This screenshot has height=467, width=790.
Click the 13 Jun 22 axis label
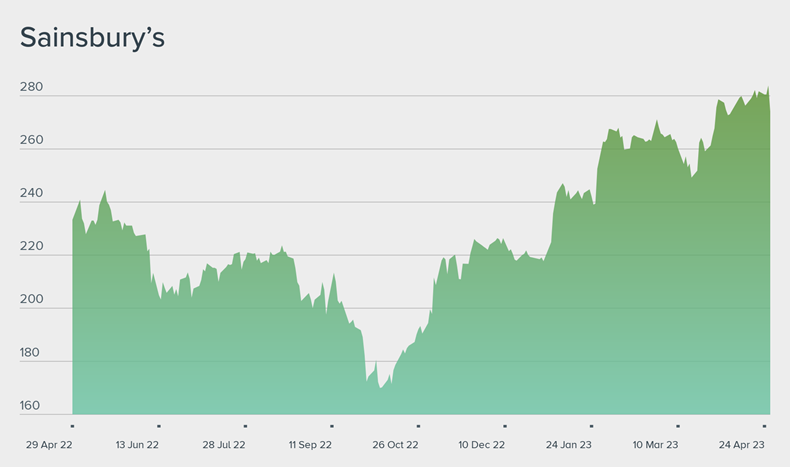[137, 444]
